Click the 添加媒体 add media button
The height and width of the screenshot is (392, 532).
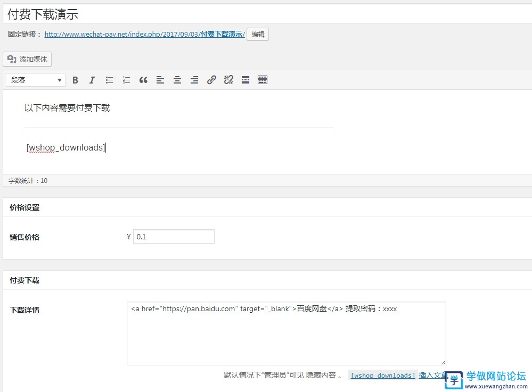pos(27,59)
